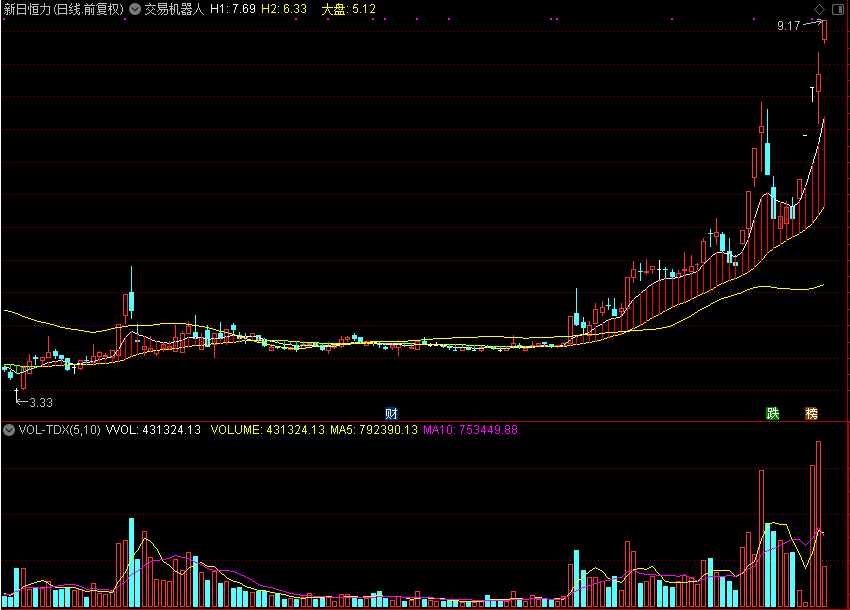Click the green 跌 marker icon
Screen dimensions: 850x610
(x=772, y=414)
